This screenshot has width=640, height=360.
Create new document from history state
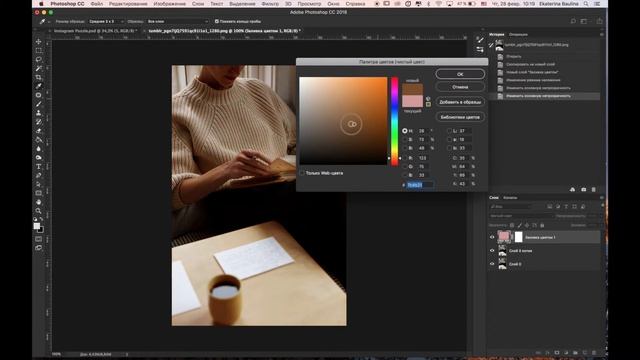(572, 190)
